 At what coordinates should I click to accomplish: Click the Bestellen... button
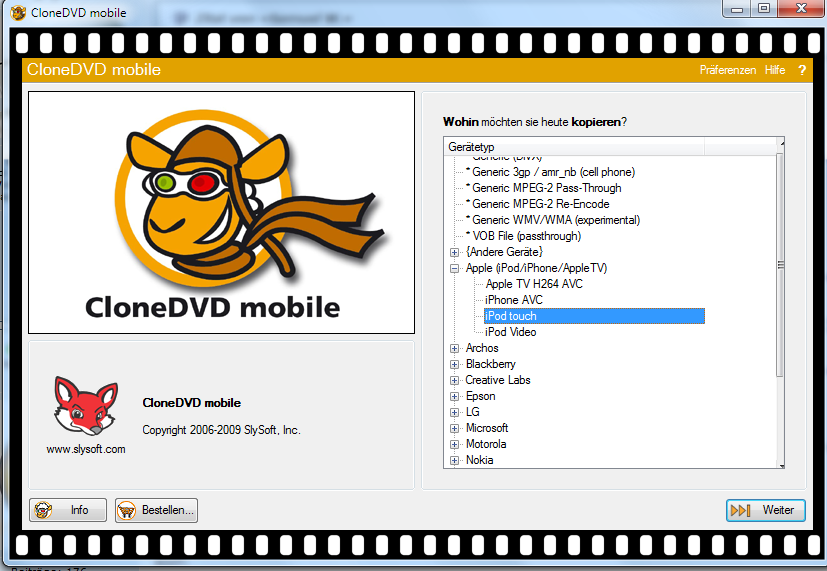pyautogui.click(x=157, y=510)
